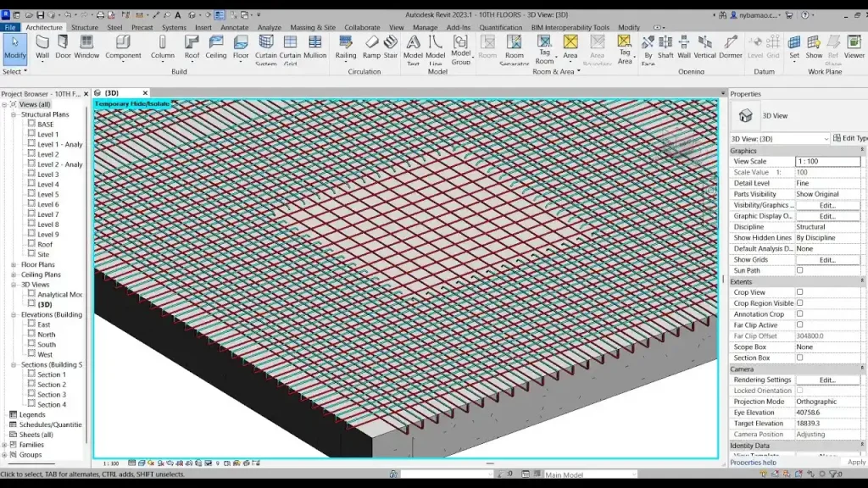Screen dimensions: 868x488
Task: Check the Section Box option
Action: pyautogui.click(x=799, y=358)
